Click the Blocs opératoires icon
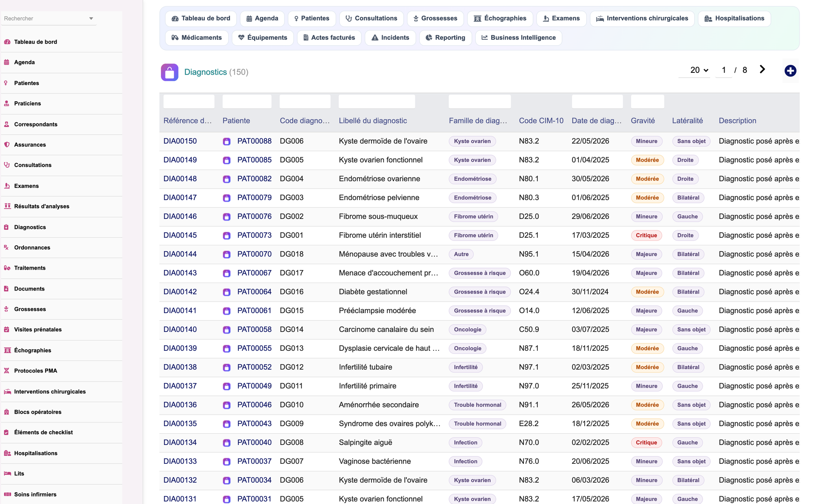This screenshot has height=504, width=815. tap(7, 412)
